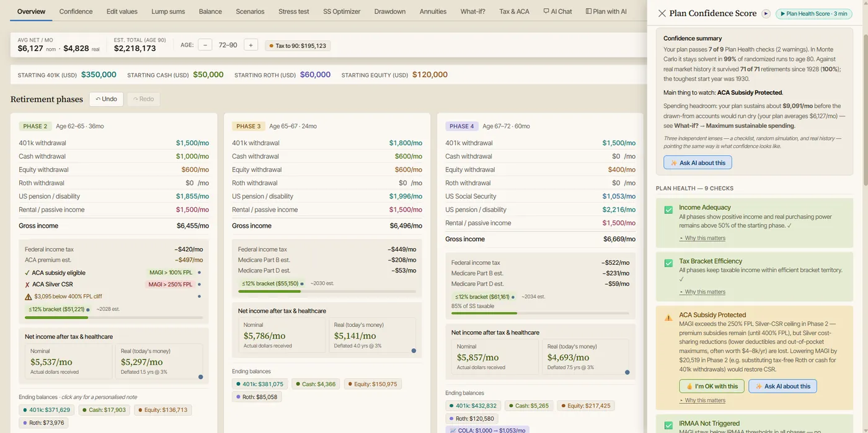868x433 pixels.
Task: Click the Starting Cash value $50,000
Action: (x=208, y=74)
